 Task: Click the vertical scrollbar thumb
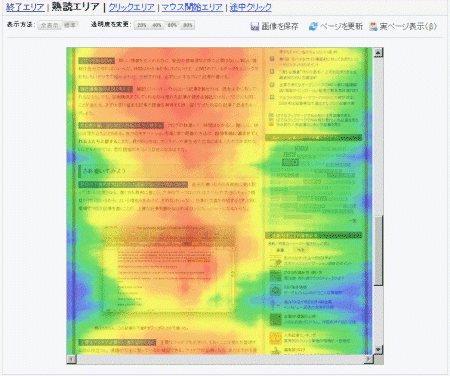[378, 251]
